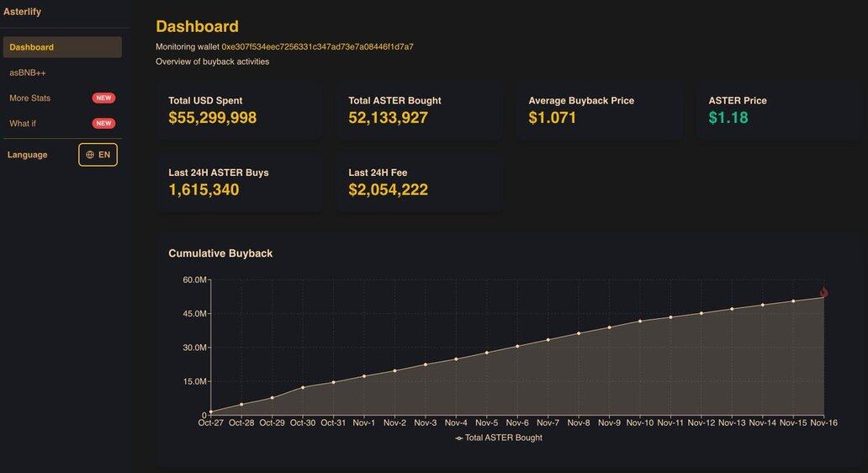Select the What if menu item
Viewport: 868px width, 473px height.
23,124
